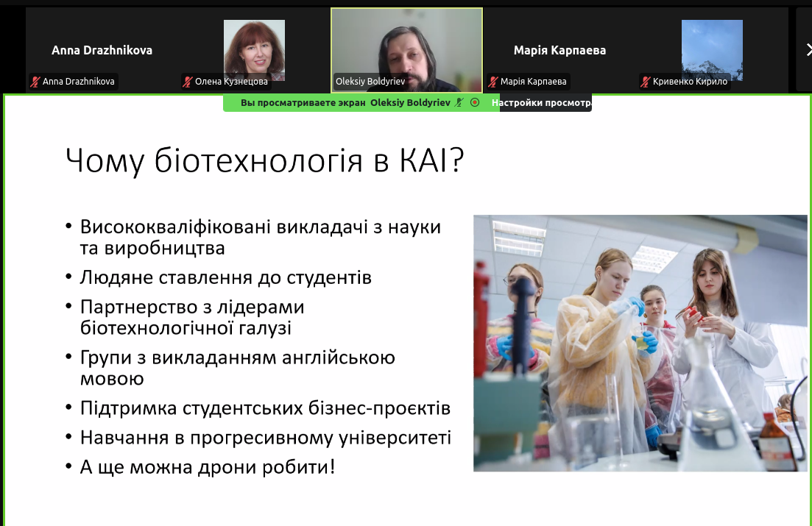Click bullet 'А ще можна дрони робити!'
This screenshot has height=526, width=812.
point(208,467)
